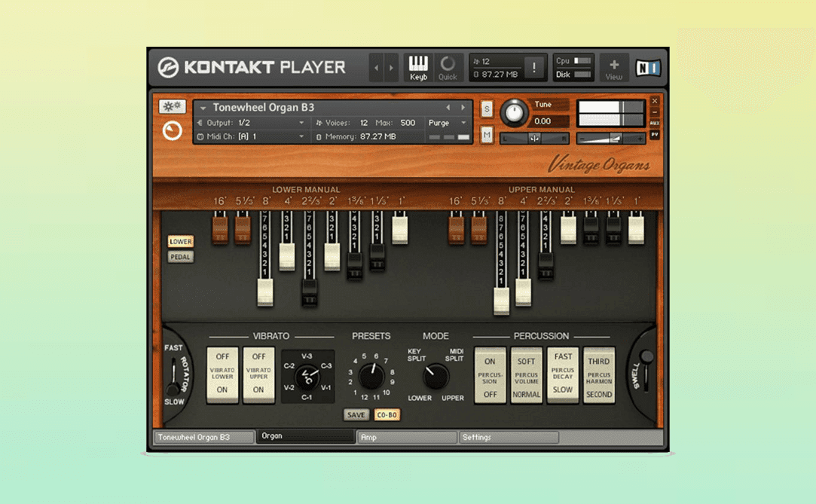Mute the instrument with M button

tap(487, 135)
